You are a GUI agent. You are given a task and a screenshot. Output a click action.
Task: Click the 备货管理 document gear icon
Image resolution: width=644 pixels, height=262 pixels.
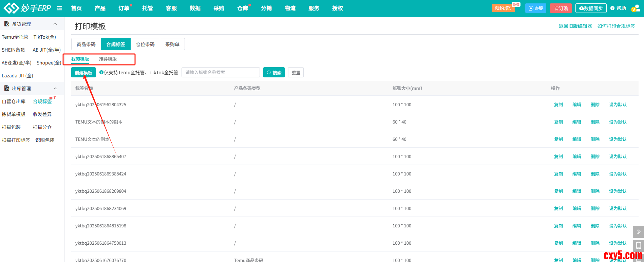[6, 24]
